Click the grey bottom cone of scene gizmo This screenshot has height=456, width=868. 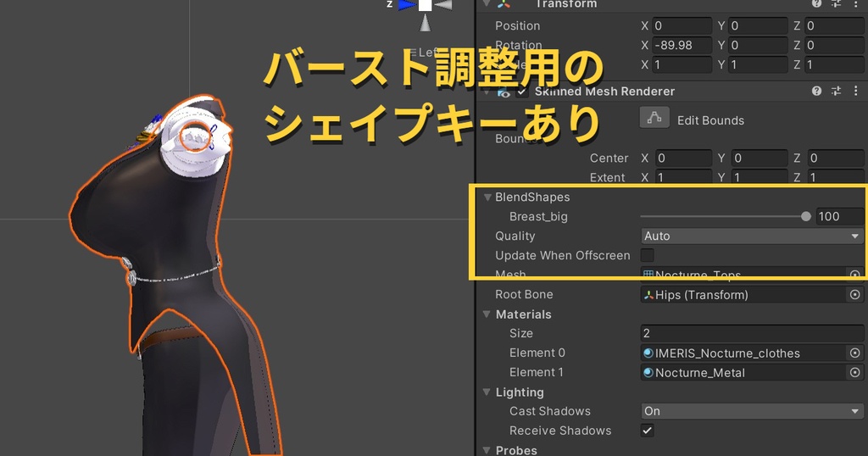426,23
